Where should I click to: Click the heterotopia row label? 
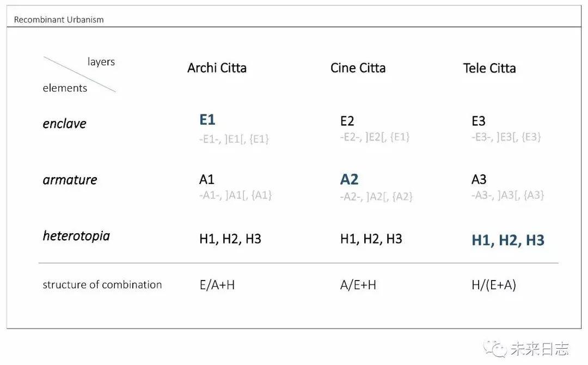(77, 236)
